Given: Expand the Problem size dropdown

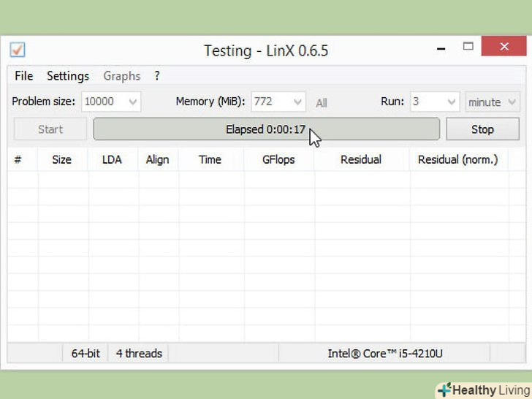Looking at the screenshot, I should click(x=133, y=102).
